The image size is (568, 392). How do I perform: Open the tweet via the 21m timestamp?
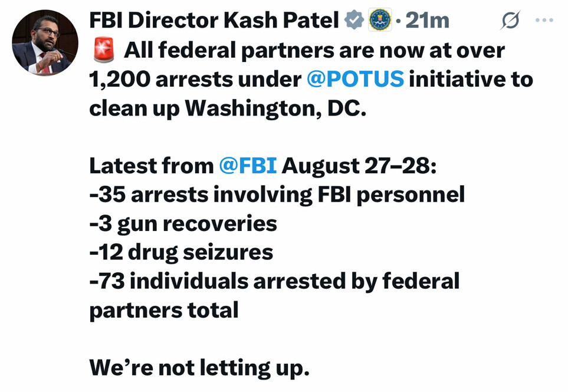point(427,21)
